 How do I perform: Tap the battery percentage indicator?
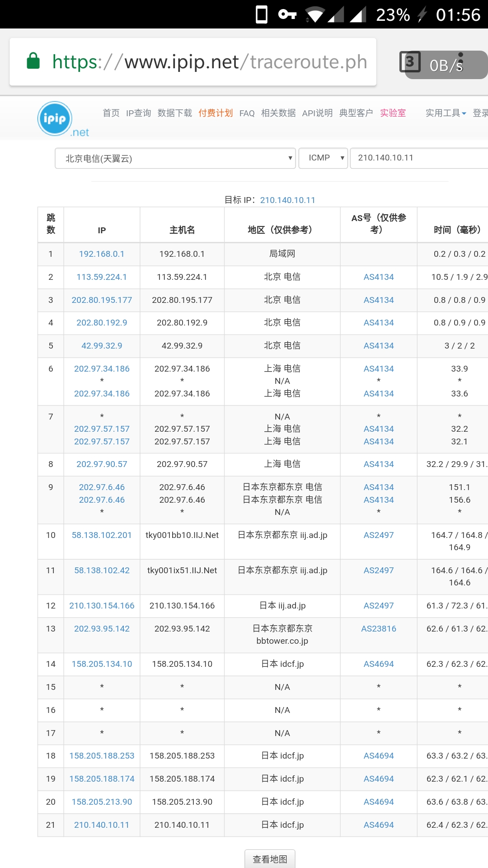coord(393,14)
